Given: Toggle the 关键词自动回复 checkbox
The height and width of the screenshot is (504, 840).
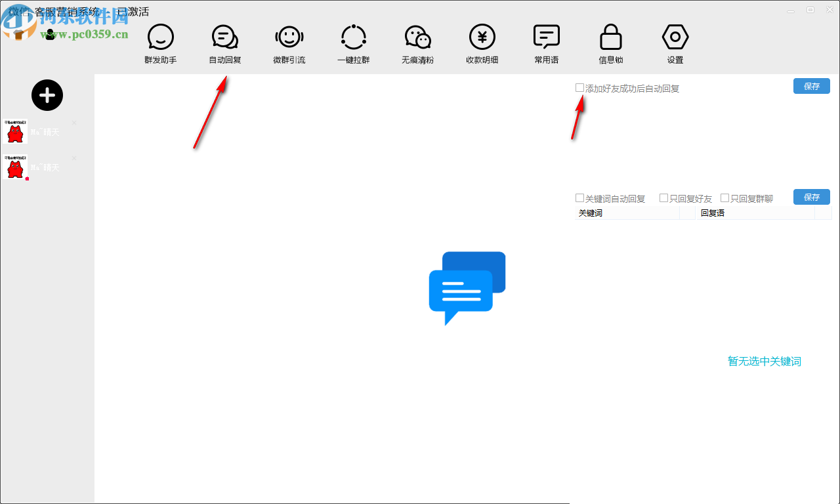Looking at the screenshot, I should click(x=579, y=198).
